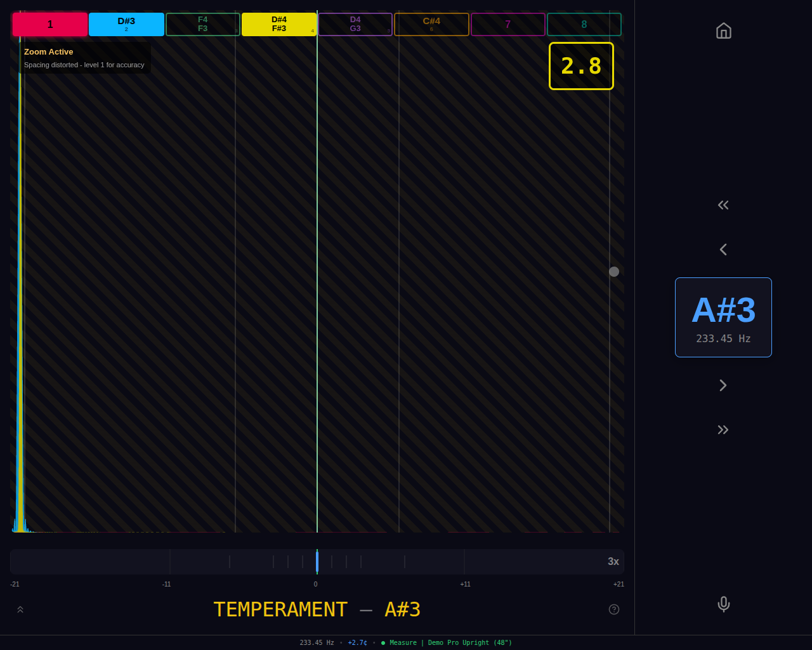Toggle partial 7 visibility
The image size is (812, 650).
pos(507,24)
